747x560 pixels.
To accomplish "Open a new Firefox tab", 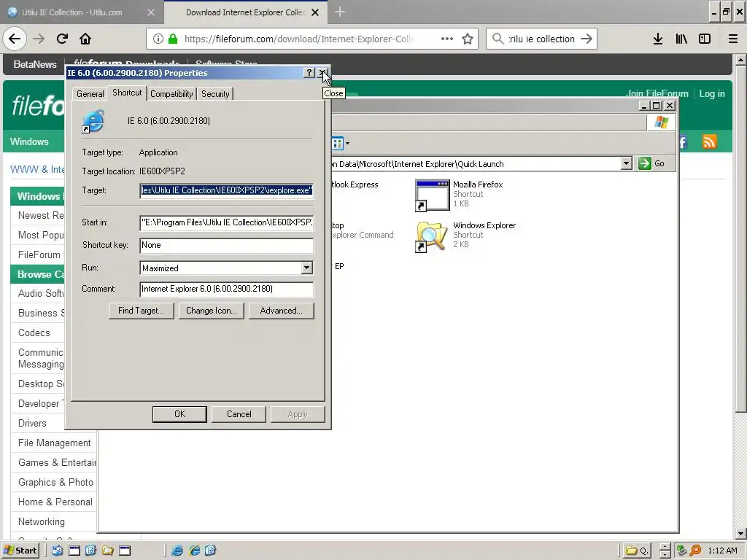I will pos(340,12).
